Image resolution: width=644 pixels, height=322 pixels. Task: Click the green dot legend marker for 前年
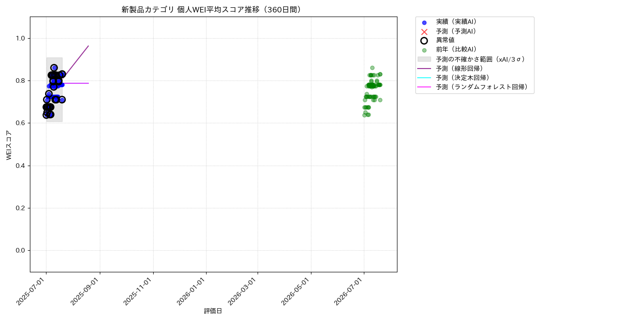[424, 50]
